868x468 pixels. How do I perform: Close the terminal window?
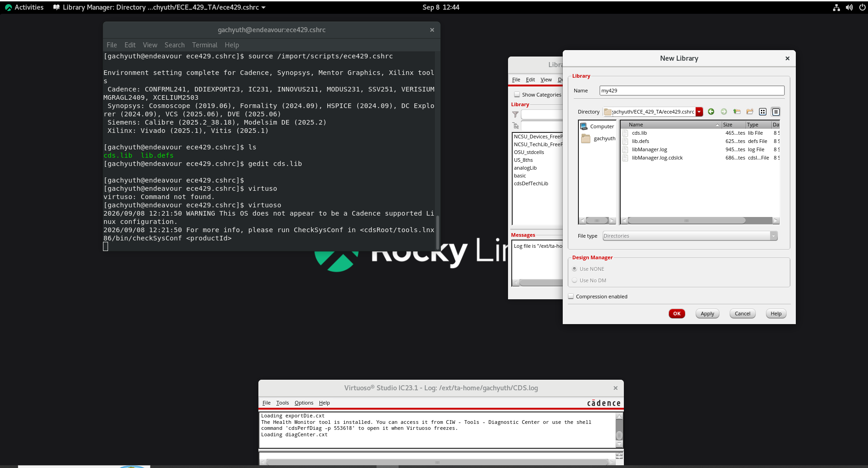point(432,30)
